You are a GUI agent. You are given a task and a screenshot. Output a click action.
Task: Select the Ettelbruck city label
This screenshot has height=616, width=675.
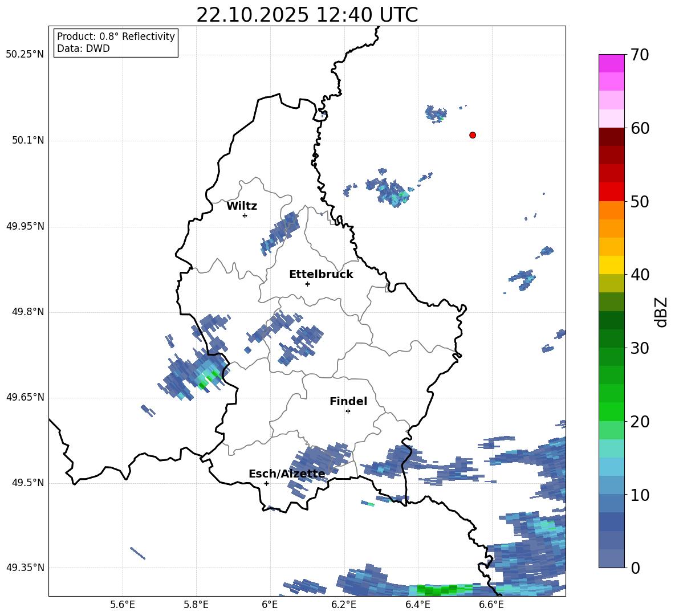point(321,275)
